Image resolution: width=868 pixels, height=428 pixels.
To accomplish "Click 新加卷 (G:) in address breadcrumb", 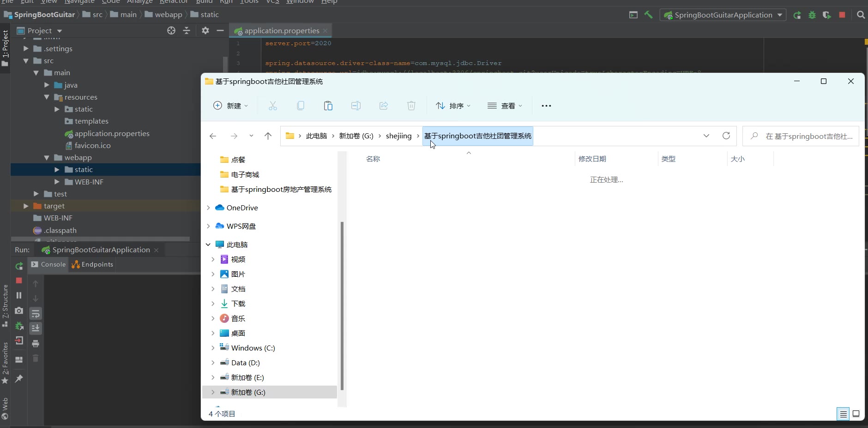I will [356, 136].
